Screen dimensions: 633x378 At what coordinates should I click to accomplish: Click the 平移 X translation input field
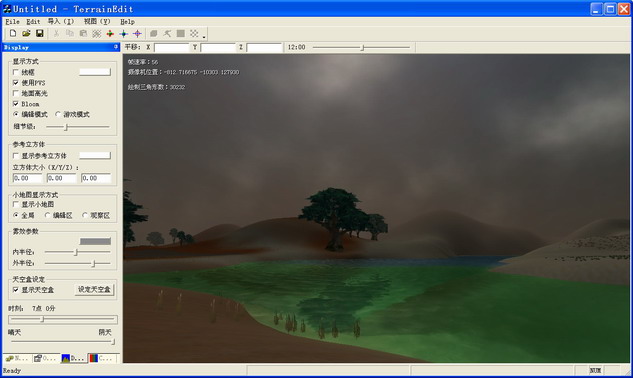tap(172, 48)
